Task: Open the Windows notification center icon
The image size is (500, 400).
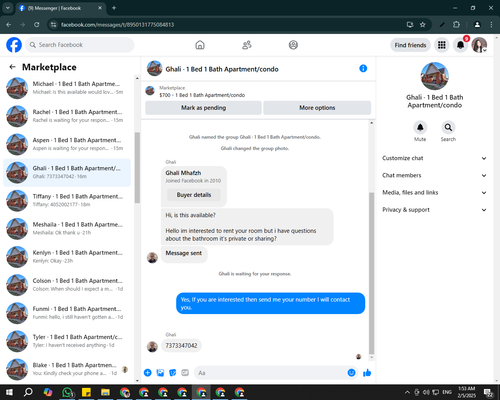Action: point(489,392)
